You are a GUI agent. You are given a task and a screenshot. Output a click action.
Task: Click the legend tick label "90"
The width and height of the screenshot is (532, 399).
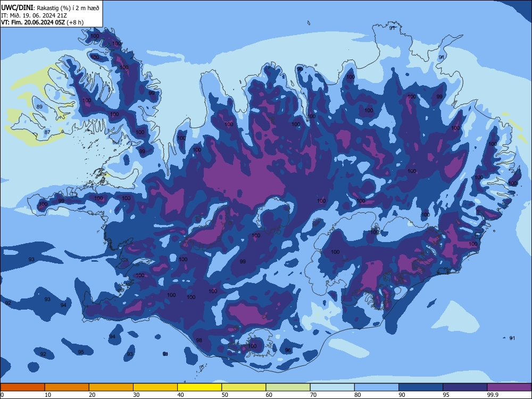tap(402, 395)
